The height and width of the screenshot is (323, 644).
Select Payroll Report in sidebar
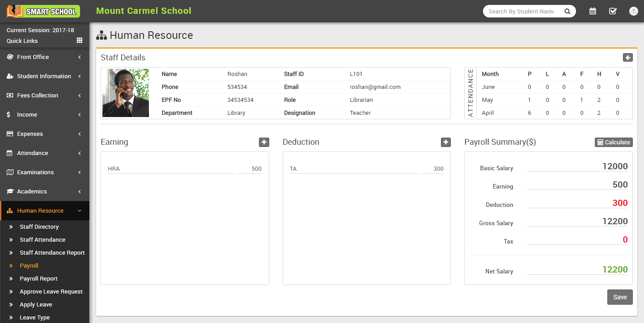(x=38, y=279)
